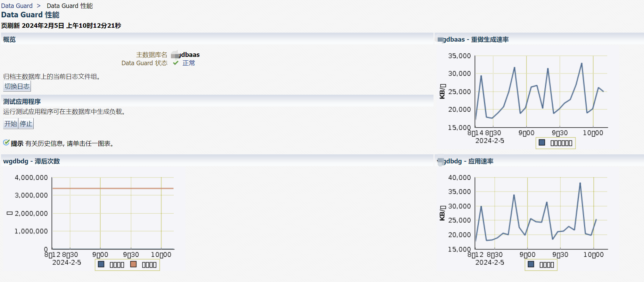Click legend swatch in apply rate chart

point(531,264)
